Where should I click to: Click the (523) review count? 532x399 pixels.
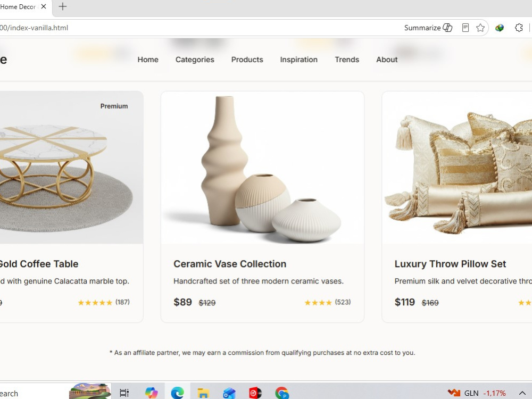343,302
